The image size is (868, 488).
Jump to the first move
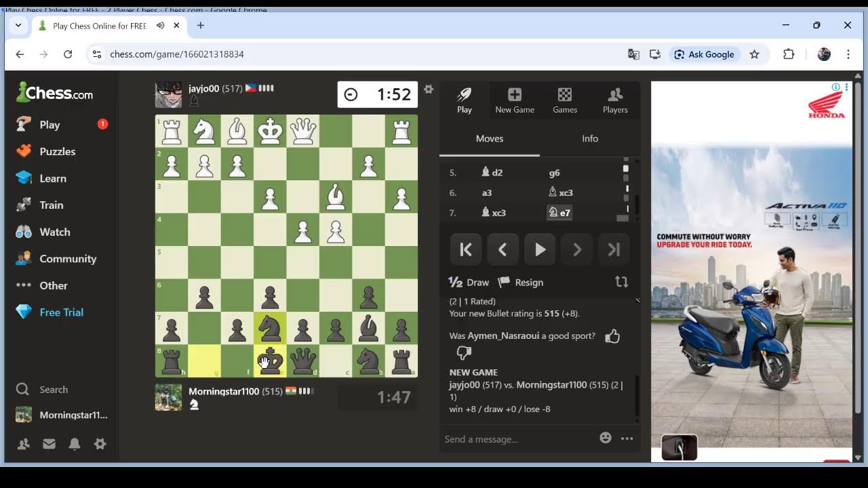point(466,249)
